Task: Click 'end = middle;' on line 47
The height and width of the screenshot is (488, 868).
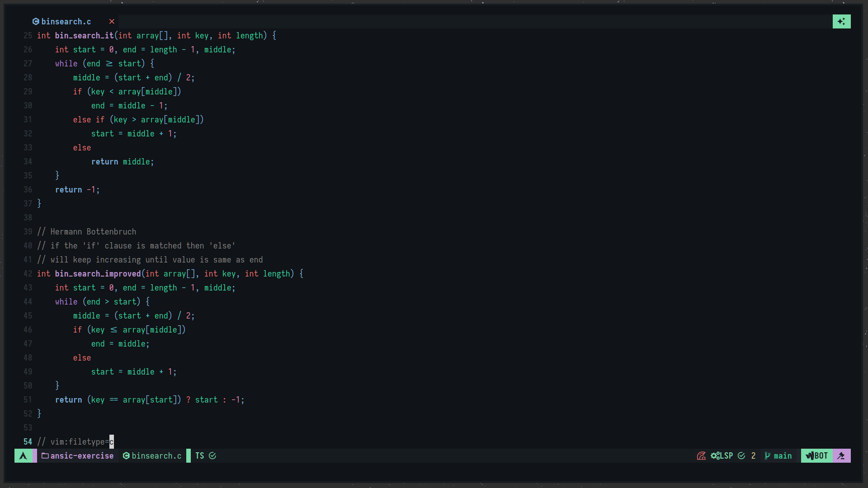Action: pos(120,343)
